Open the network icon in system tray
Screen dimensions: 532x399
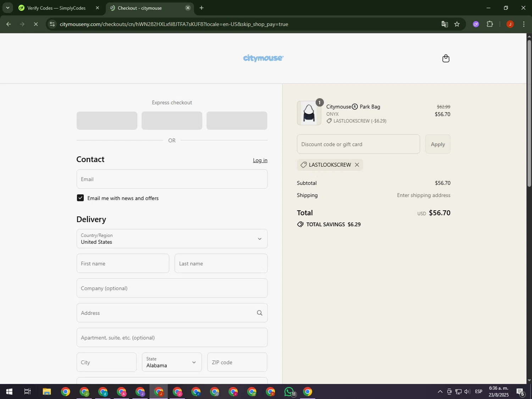coord(458,392)
